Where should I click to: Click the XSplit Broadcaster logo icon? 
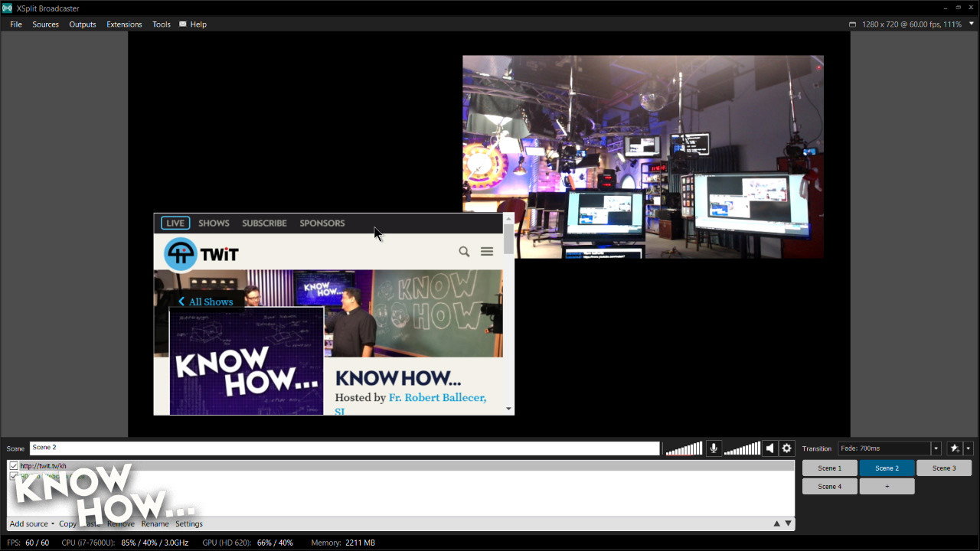[x=7, y=8]
